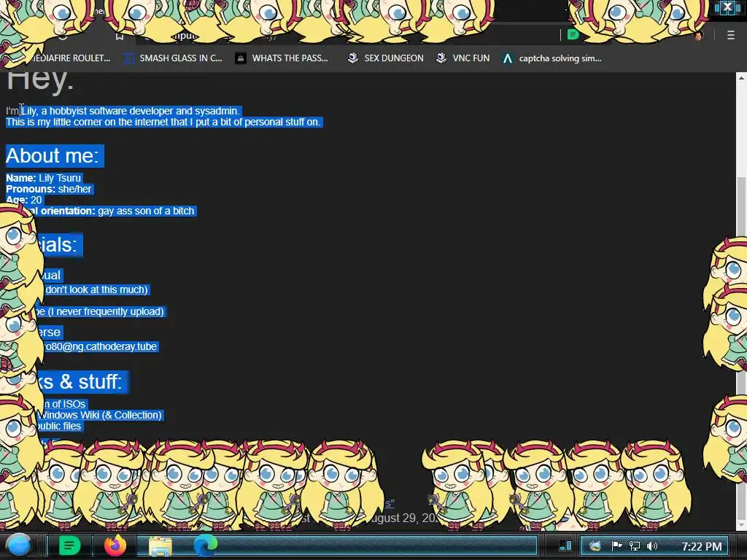Screen dimensions: 747x560
Task: Click the volume speaker tray icon
Action: click(x=652, y=546)
